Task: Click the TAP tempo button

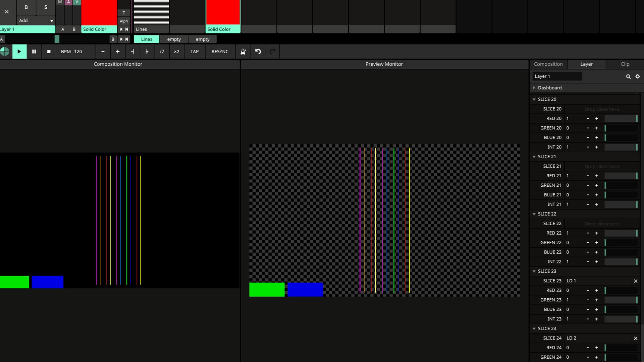Action: pos(194,52)
